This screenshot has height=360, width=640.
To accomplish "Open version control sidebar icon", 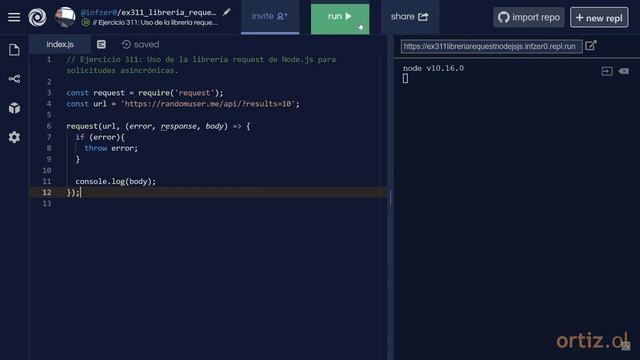I will pos(14,79).
